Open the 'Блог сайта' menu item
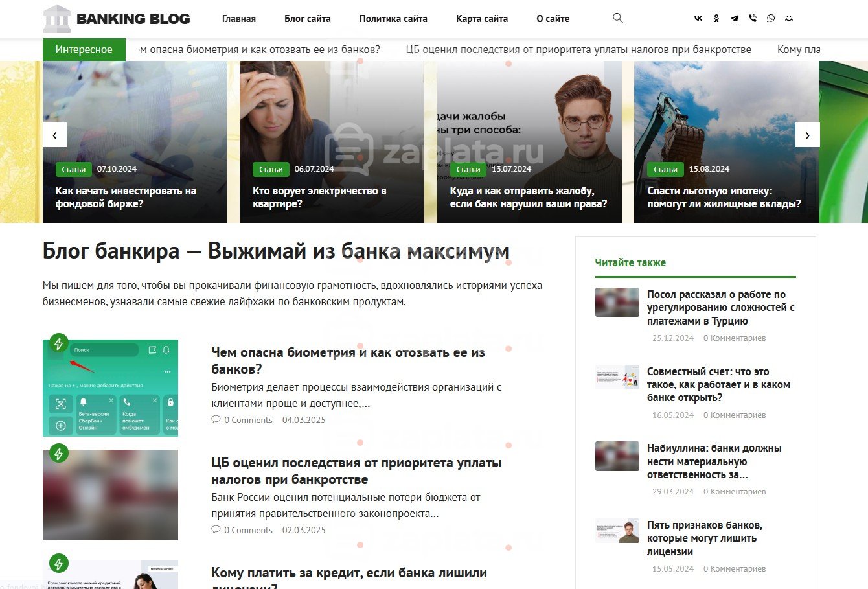Image resolution: width=868 pixels, height=589 pixels. coord(308,19)
